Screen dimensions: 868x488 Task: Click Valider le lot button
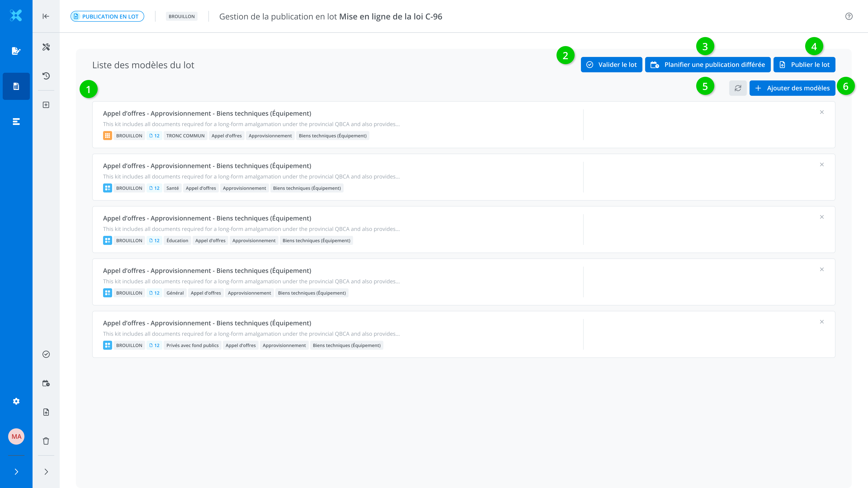pyautogui.click(x=611, y=65)
